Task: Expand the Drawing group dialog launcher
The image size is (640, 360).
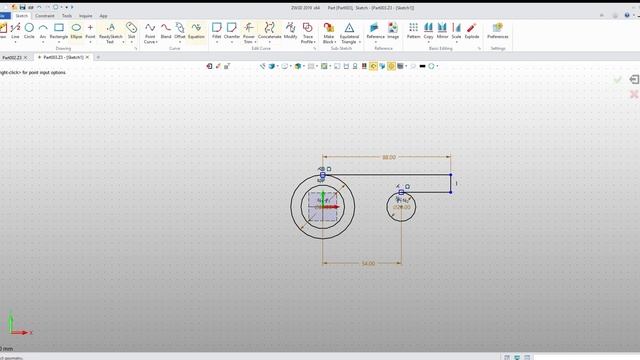Action: tap(136, 49)
